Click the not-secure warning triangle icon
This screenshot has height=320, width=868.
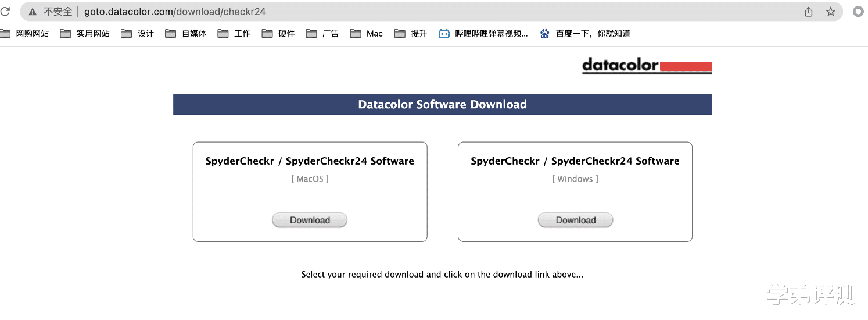[33, 12]
